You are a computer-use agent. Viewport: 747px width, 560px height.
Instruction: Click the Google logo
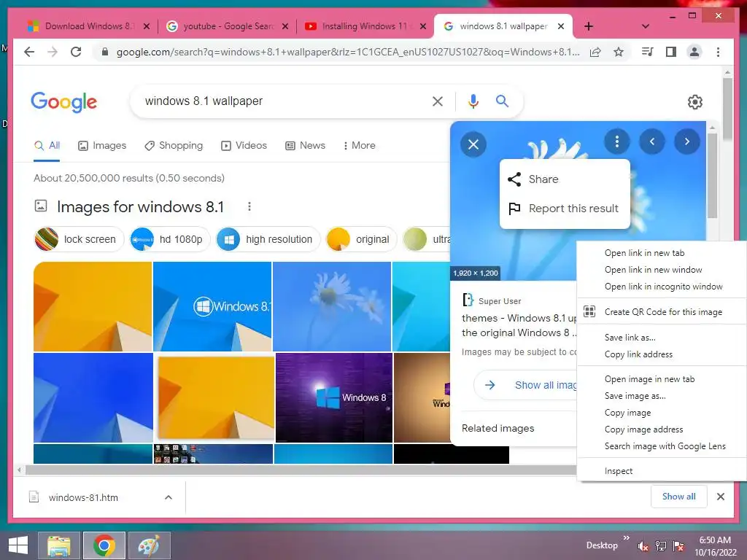tap(64, 102)
